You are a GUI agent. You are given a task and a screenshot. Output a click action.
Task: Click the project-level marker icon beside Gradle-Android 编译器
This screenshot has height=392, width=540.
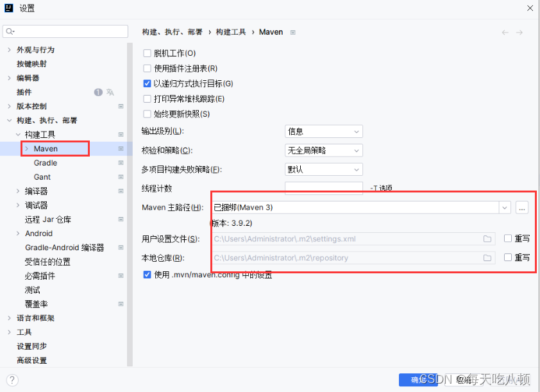tap(121, 247)
